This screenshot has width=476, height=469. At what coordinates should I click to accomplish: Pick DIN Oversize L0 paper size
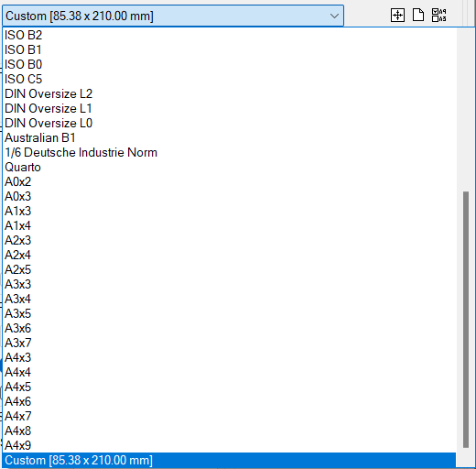(x=229, y=123)
